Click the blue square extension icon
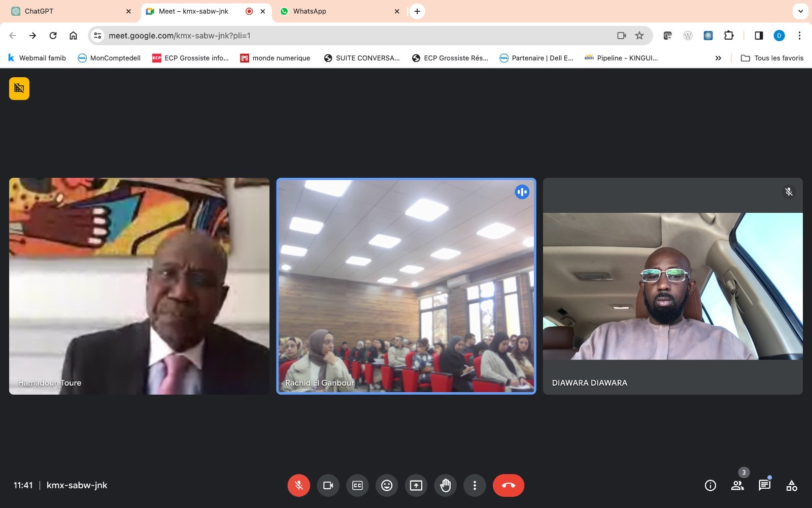The image size is (812, 508). click(x=708, y=36)
